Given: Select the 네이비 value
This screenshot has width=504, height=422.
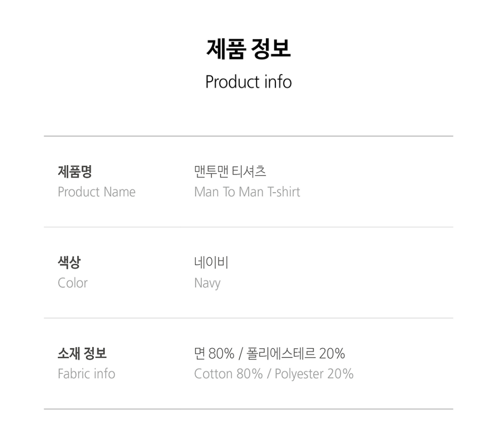Looking at the screenshot, I should click(211, 263).
